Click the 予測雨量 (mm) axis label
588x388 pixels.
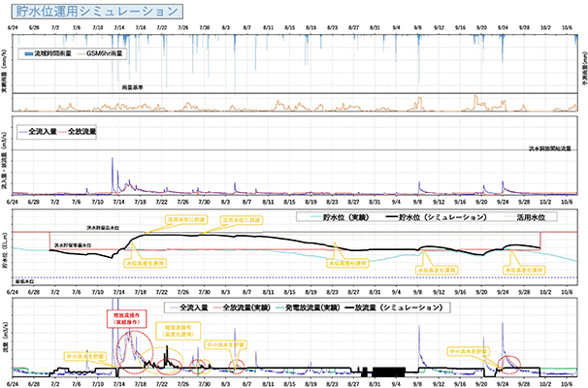coord(584,69)
